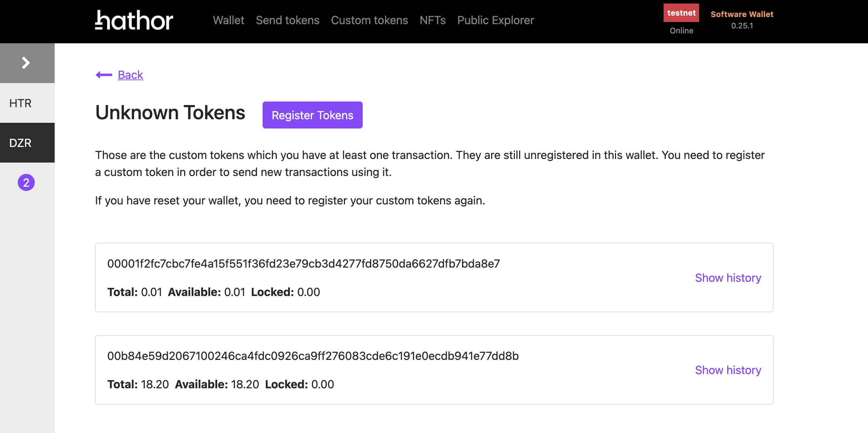Screen dimensions: 868x433
Task: Select the HTR token in the sidebar
Action: 20,103
